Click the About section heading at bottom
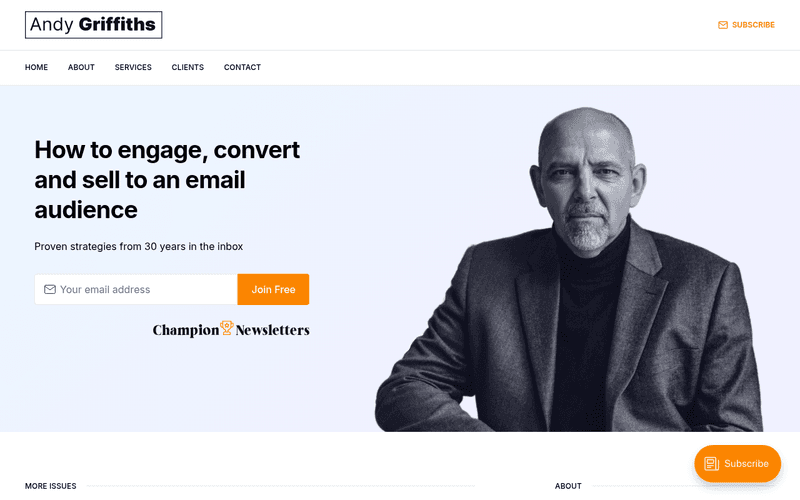Image resolution: width=800 pixels, height=500 pixels. 568,486
